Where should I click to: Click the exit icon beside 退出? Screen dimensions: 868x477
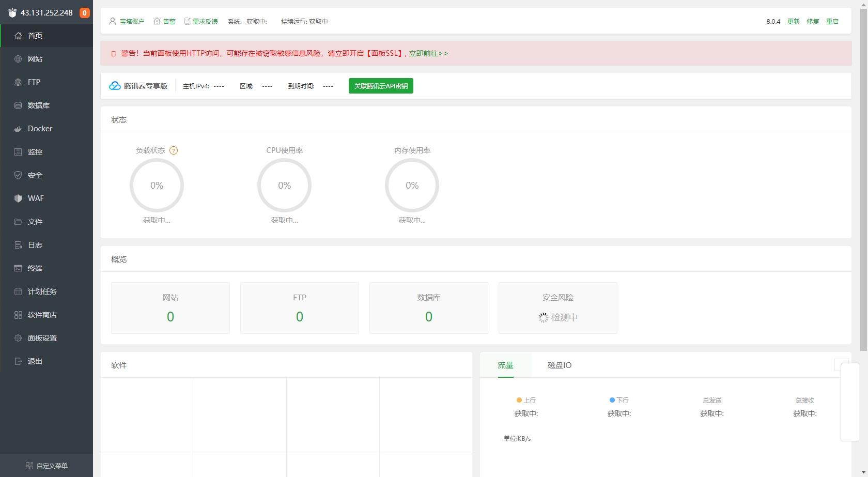(18, 361)
